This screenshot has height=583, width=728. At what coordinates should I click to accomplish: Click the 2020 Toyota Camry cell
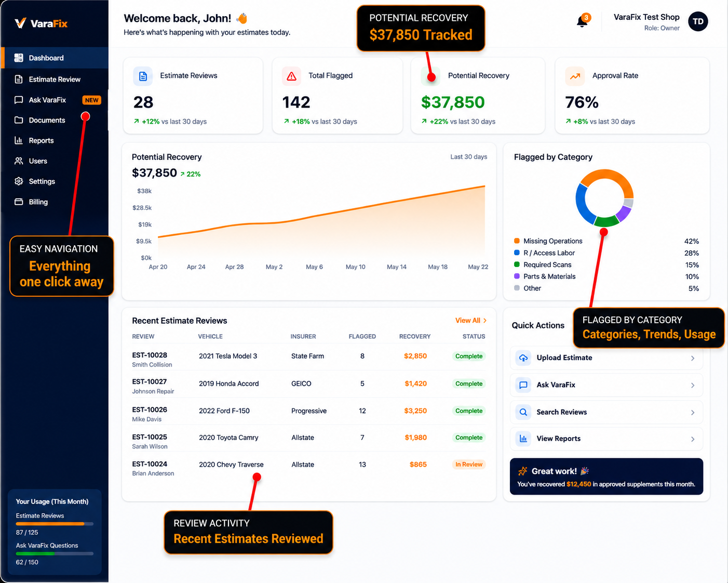coord(228,438)
